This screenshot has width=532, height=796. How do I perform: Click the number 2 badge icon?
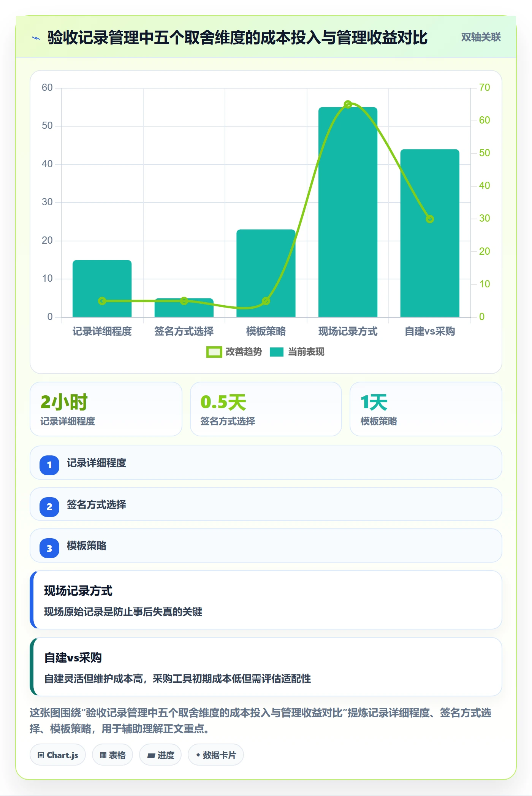[49, 507]
